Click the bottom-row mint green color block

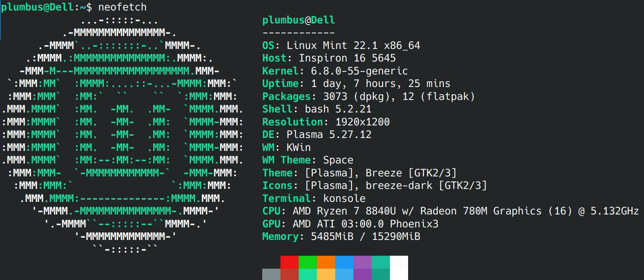[x=308, y=274]
